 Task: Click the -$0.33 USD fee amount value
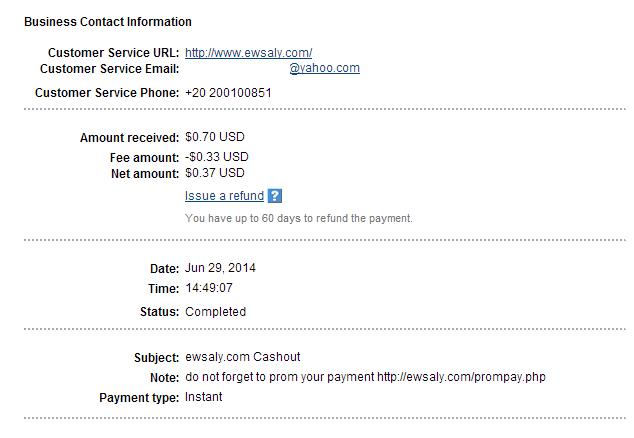click(x=217, y=157)
